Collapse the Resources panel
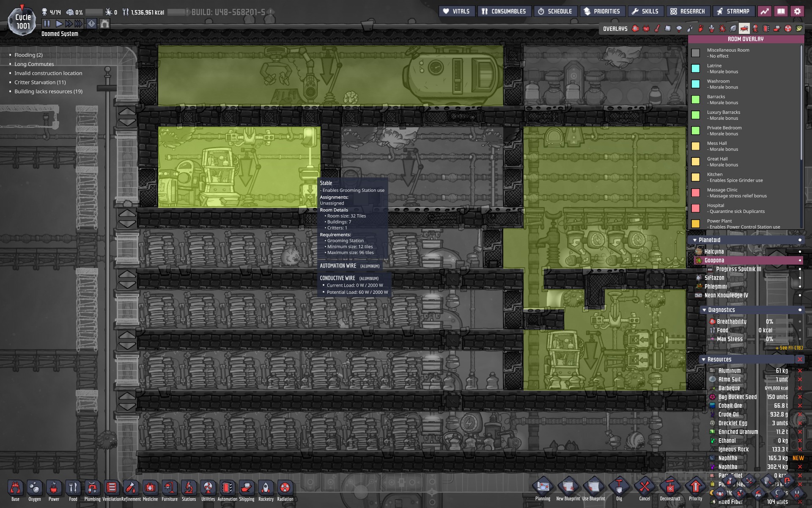812x508 pixels. 703,359
